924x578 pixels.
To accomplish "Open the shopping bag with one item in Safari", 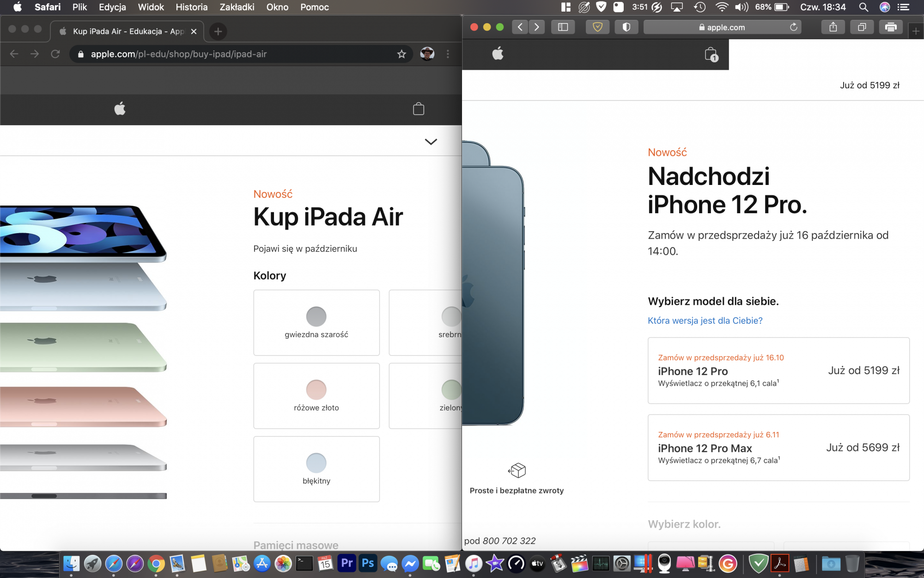I will point(711,55).
